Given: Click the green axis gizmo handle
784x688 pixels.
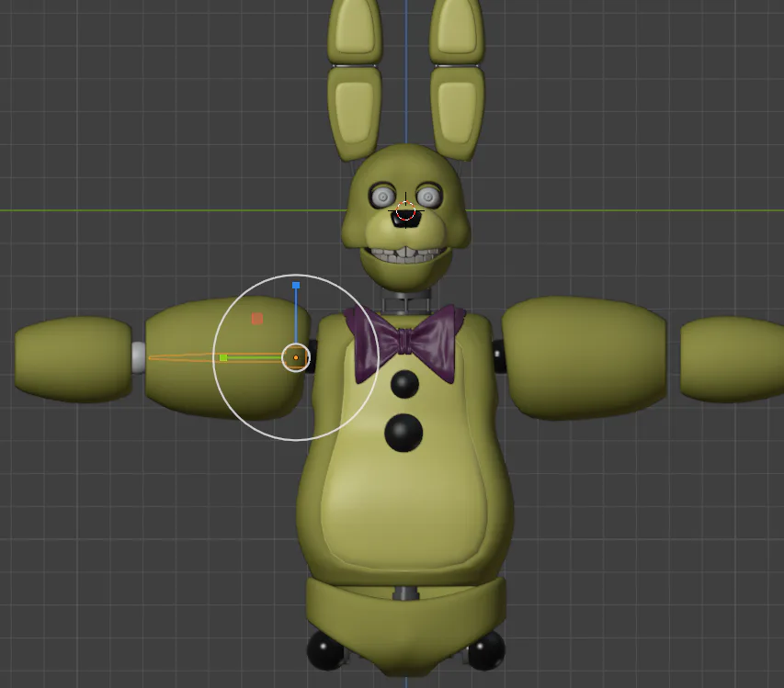Looking at the screenshot, I should [x=223, y=357].
